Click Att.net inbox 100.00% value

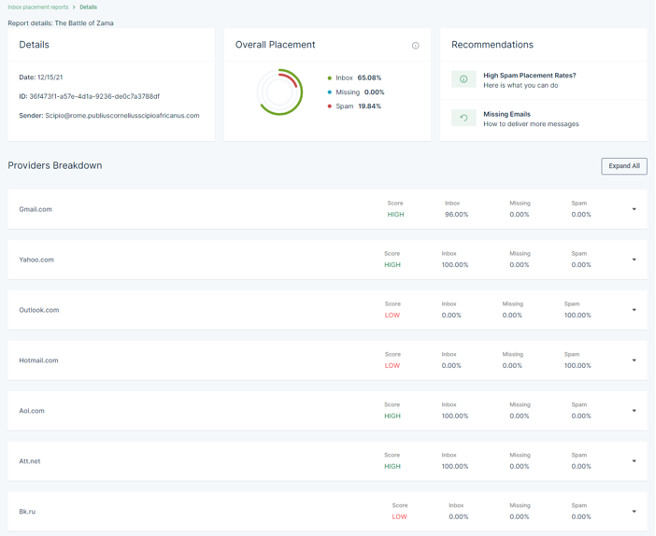[x=455, y=467]
